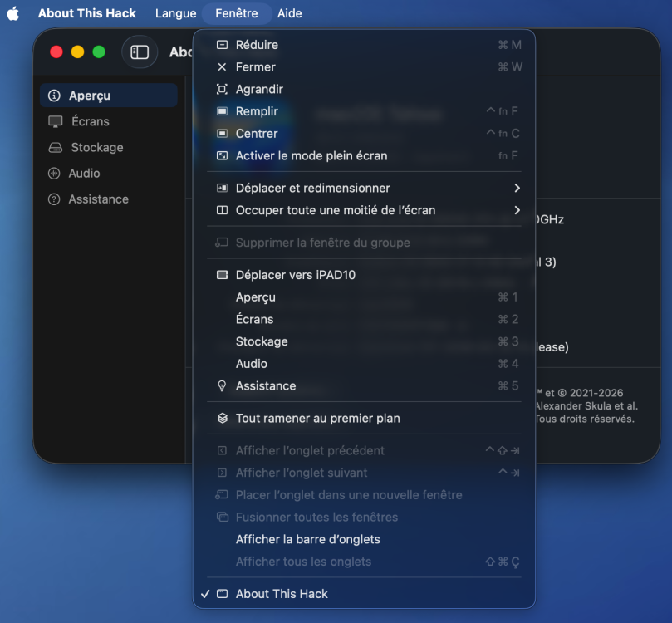Screen dimensions: 672x623
Task: Click the fill icon next to Remplir
Action: (222, 111)
